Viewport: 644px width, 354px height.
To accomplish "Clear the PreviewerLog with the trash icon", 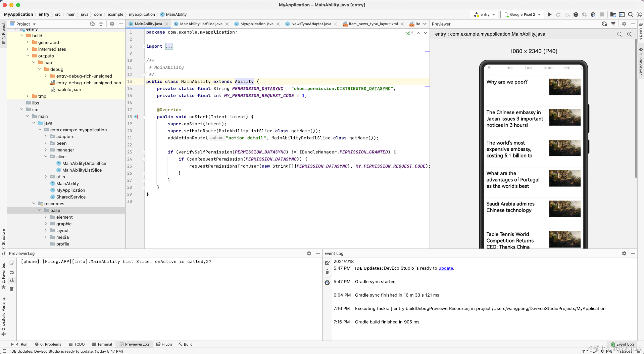I will pyautogui.click(x=12, y=289).
